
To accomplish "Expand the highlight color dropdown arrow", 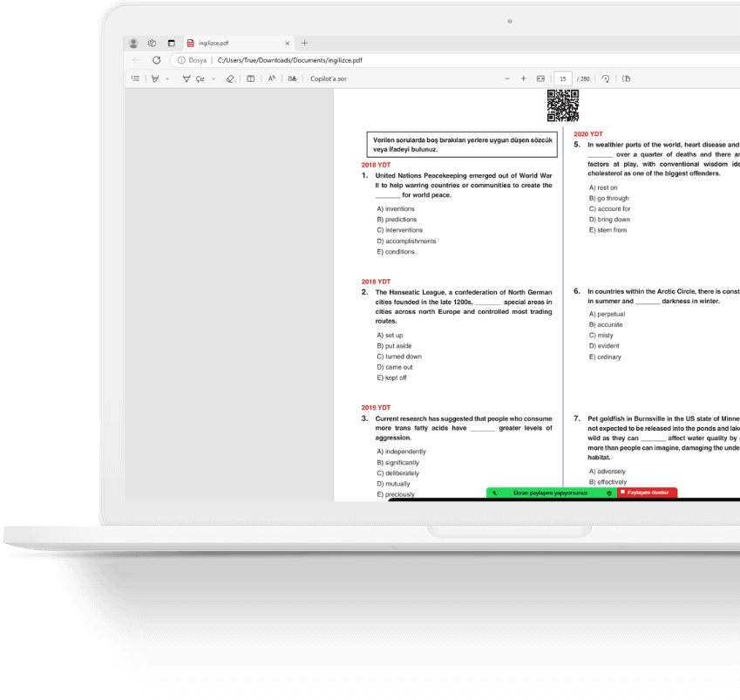I will pyautogui.click(x=167, y=78).
